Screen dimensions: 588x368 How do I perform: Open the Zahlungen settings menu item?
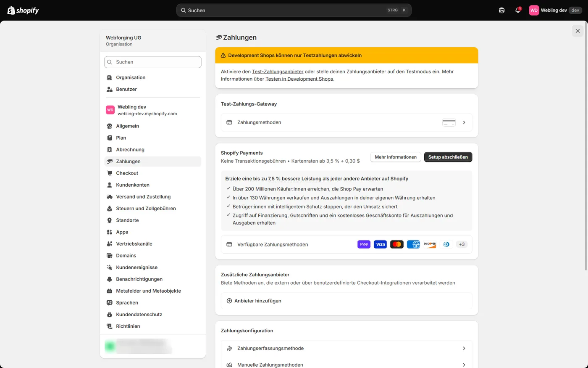click(153, 161)
